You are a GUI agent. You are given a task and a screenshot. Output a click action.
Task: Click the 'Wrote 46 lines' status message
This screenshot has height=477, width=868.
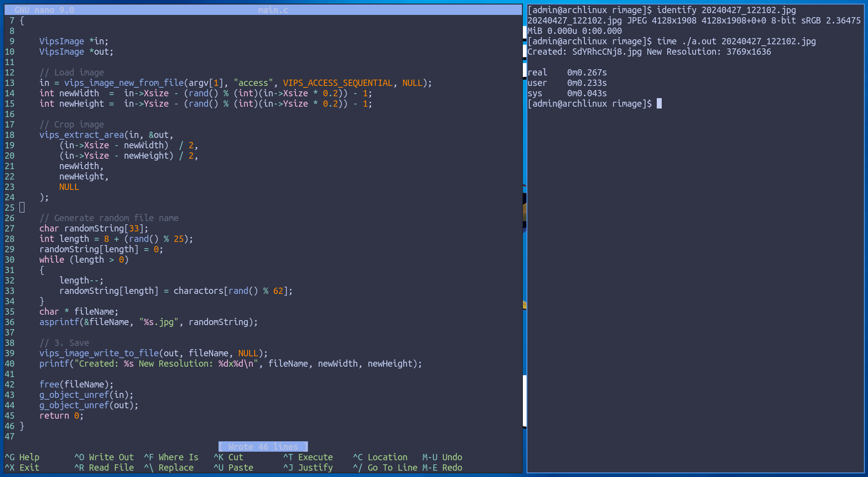(x=263, y=447)
